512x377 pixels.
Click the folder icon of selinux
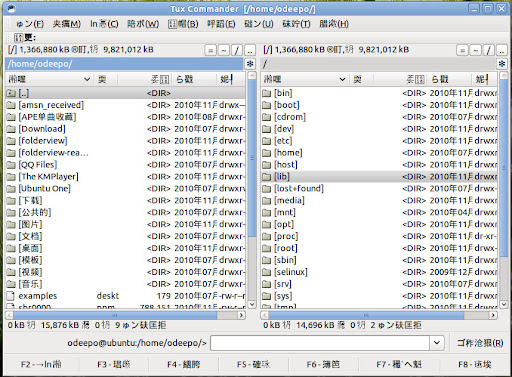(267, 272)
